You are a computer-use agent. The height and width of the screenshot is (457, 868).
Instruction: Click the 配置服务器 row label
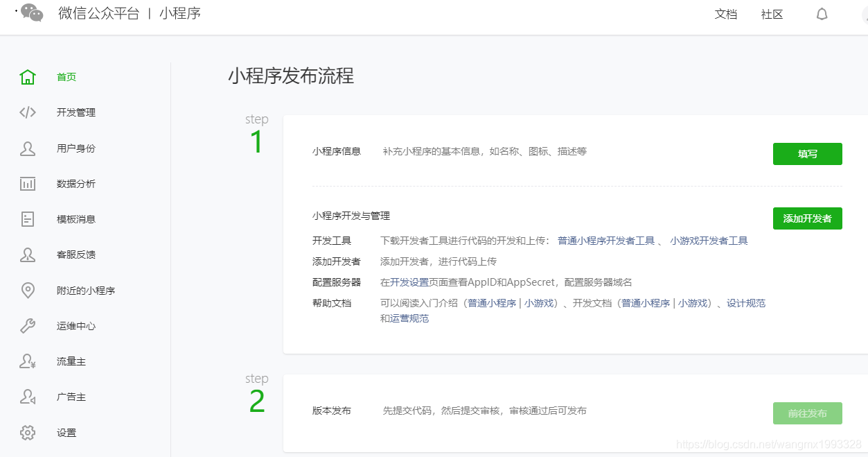pyautogui.click(x=337, y=282)
